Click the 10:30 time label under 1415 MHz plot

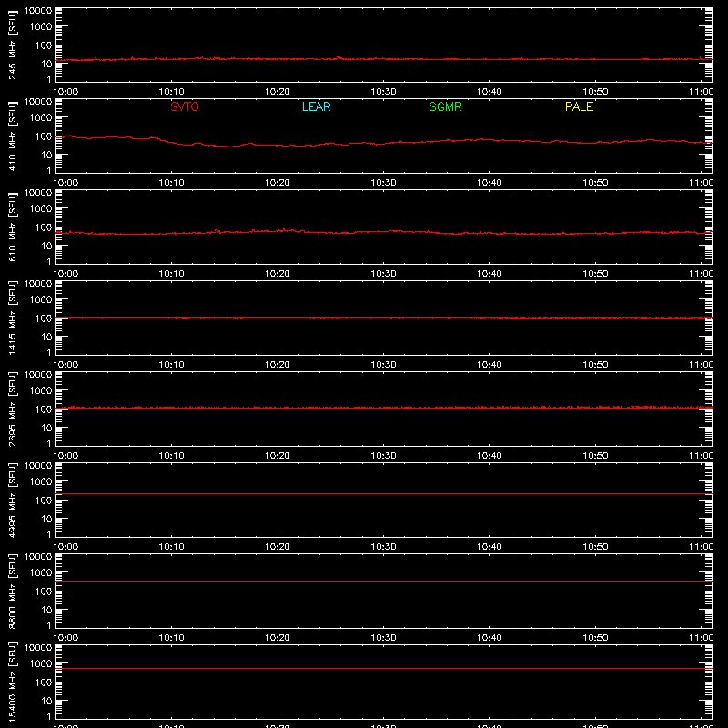click(383, 365)
